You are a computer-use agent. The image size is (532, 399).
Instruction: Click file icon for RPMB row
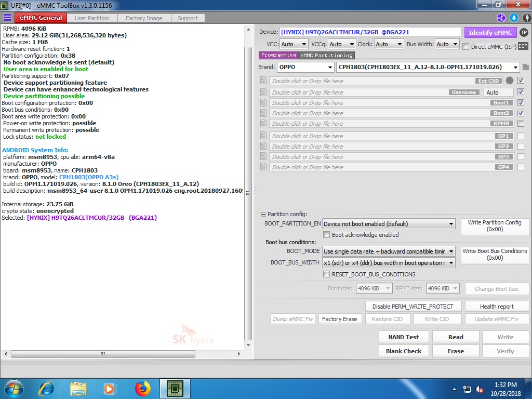263,124
